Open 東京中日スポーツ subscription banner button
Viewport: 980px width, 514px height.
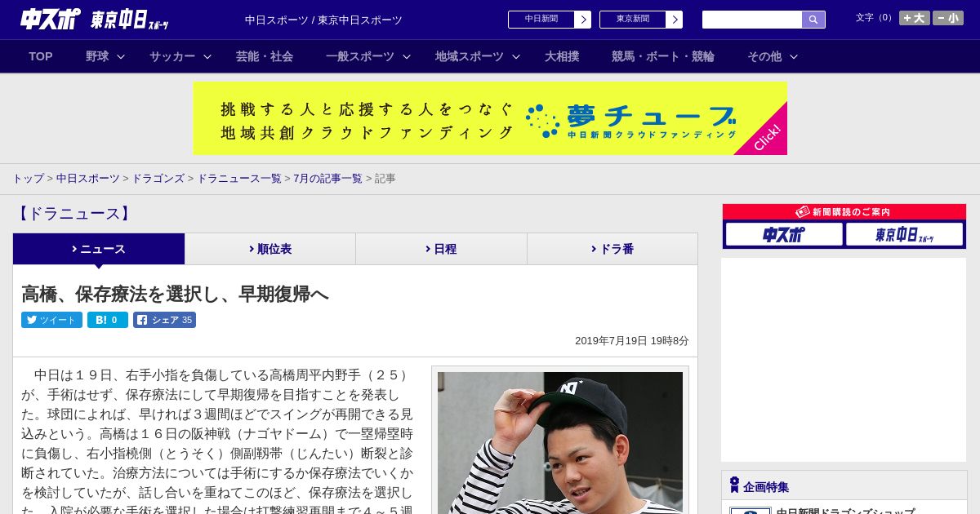point(904,235)
